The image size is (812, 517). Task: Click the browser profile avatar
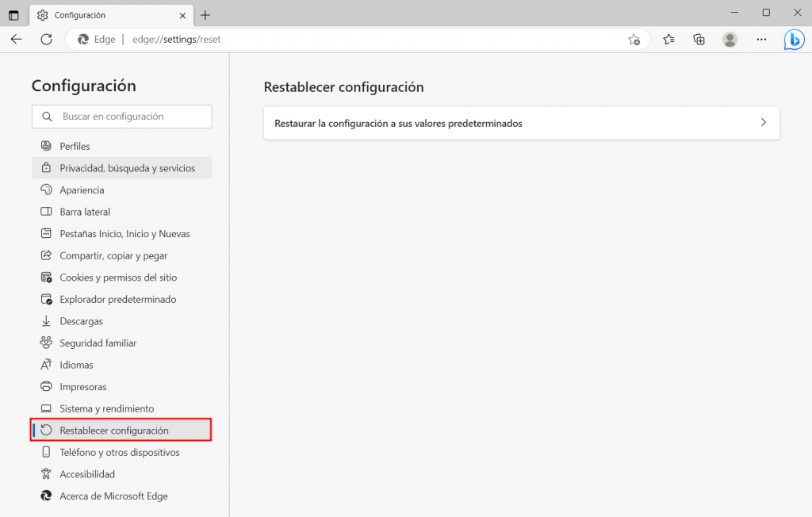pos(730,39)
